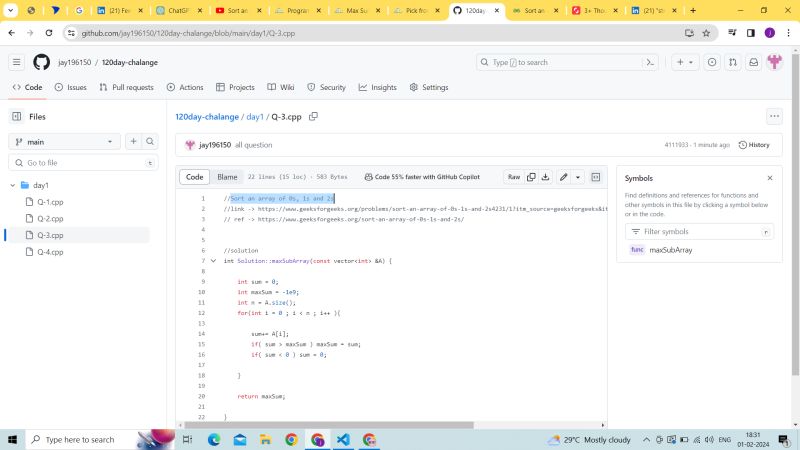Follow the day1 breadcrumb link
Image resolution: width=800 pixels, height=450 pixels.
click(255, 117)
